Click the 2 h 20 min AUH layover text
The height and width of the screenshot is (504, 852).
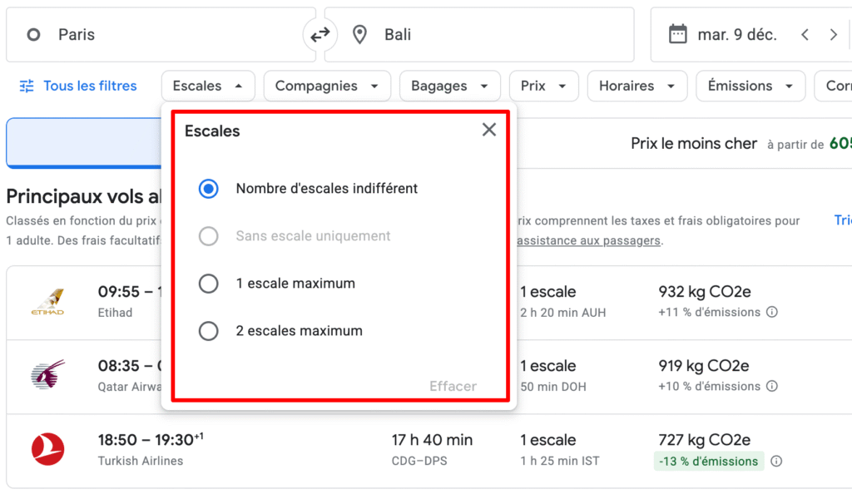click(563, 312)
